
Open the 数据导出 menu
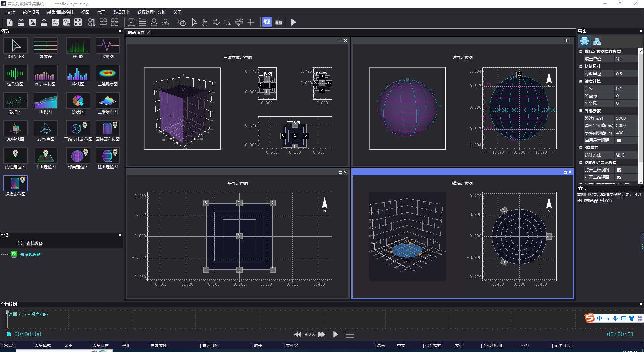[x=121, y=12]
